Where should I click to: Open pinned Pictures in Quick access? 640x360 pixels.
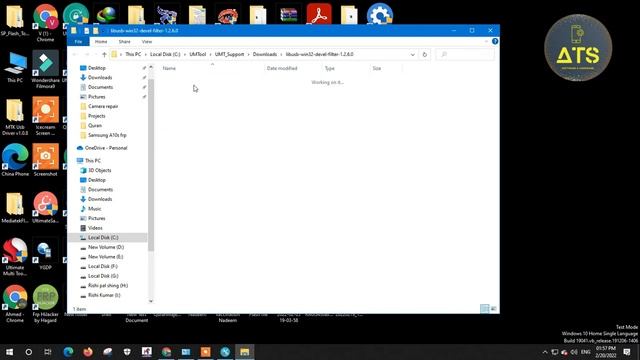tap(97, 97)
